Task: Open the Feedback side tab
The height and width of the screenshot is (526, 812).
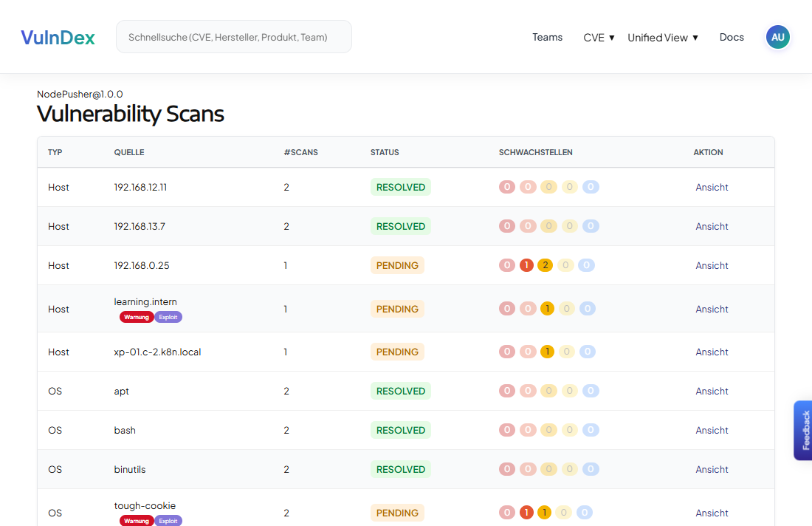Action: [804, 430]
